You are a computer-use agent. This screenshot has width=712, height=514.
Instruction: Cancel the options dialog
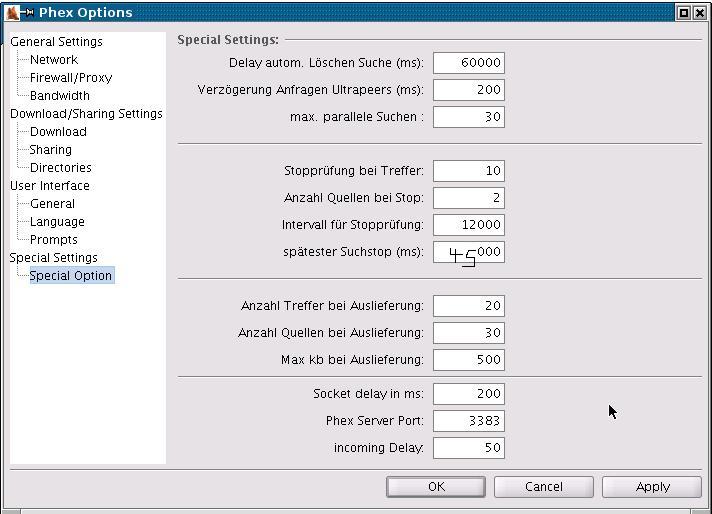tap(544, 487)
